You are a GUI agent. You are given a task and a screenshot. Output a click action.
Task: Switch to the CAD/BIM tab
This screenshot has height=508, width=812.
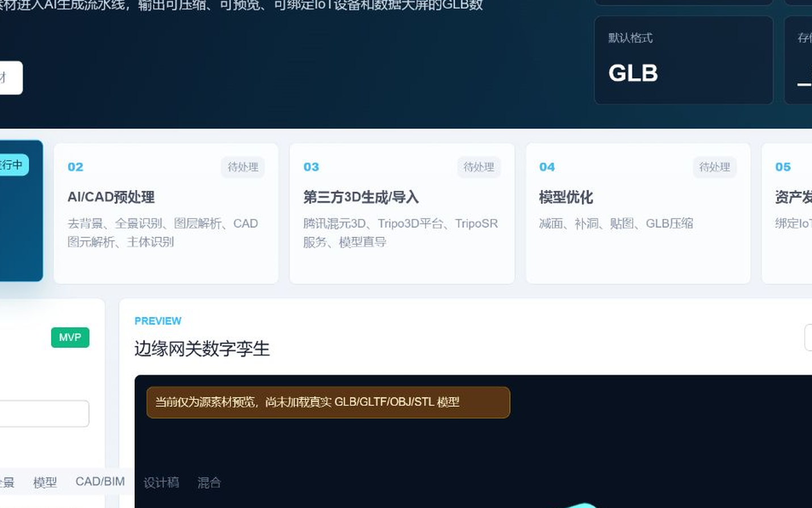(100, 482)
